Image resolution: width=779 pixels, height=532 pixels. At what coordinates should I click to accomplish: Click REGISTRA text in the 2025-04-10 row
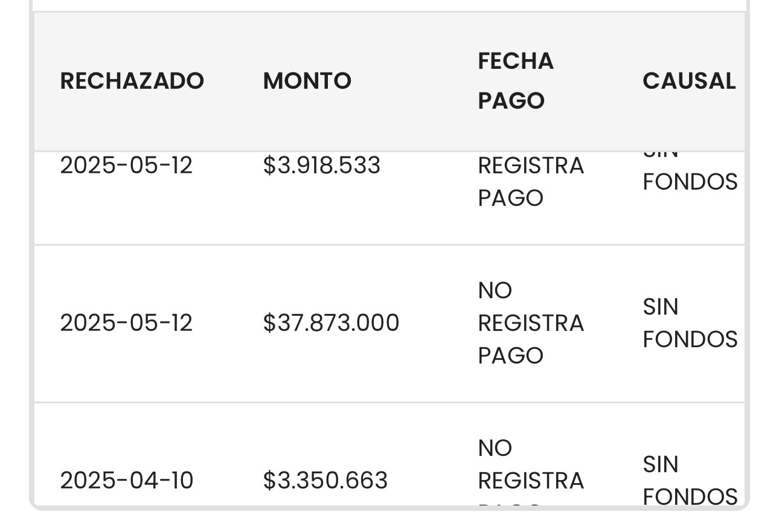(531, 481)
